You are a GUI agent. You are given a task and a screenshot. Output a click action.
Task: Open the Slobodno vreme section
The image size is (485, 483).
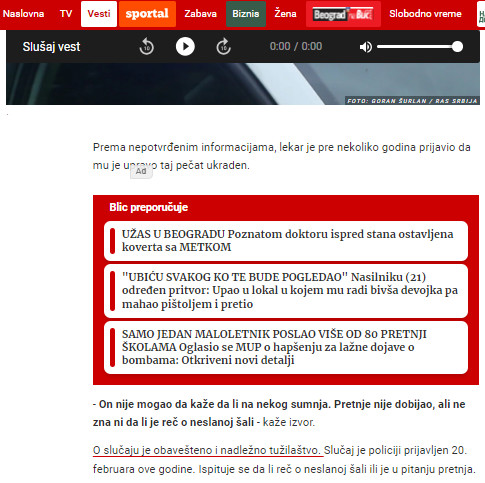pyautogui.click(x=425, y=14)
